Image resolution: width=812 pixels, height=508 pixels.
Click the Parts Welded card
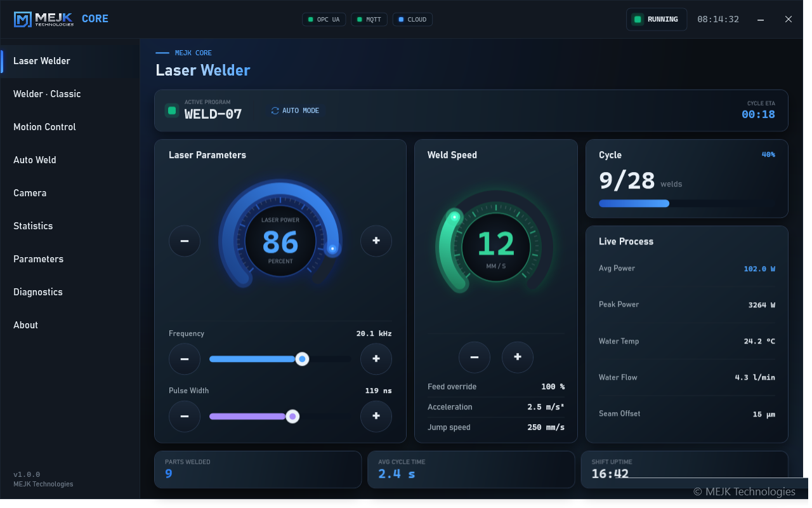click(x=258, y=469)
